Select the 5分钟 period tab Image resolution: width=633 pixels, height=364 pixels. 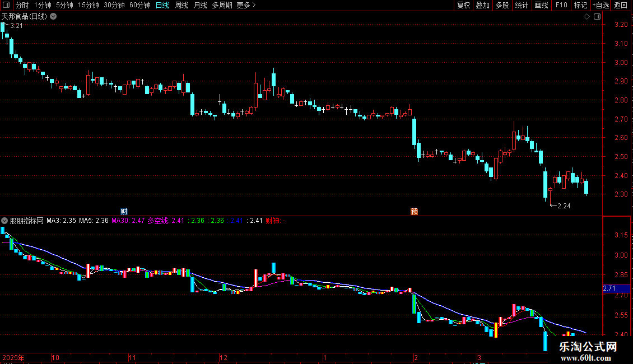point(64,5)
